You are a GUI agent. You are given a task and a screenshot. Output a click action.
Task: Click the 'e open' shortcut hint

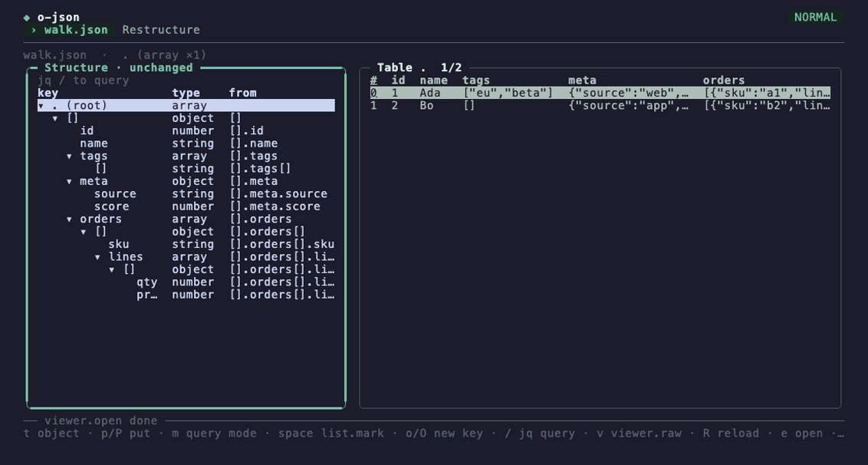coord(802,434)
